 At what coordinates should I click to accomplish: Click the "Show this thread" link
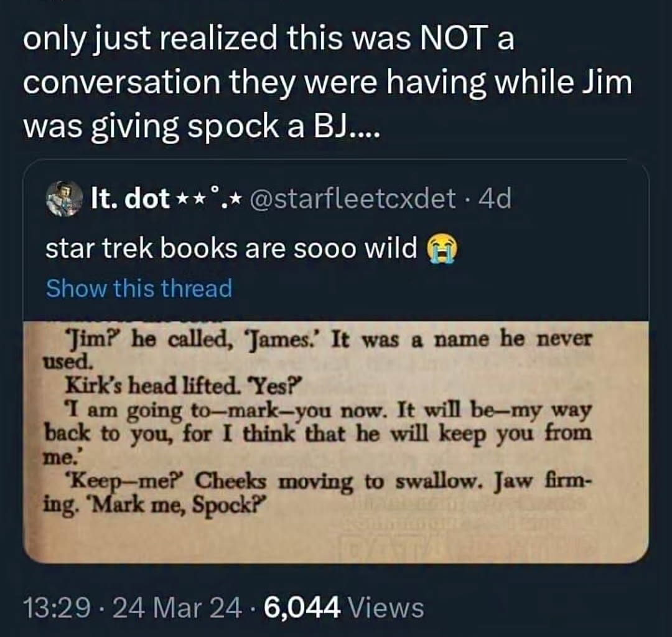[x=139, y=288]
